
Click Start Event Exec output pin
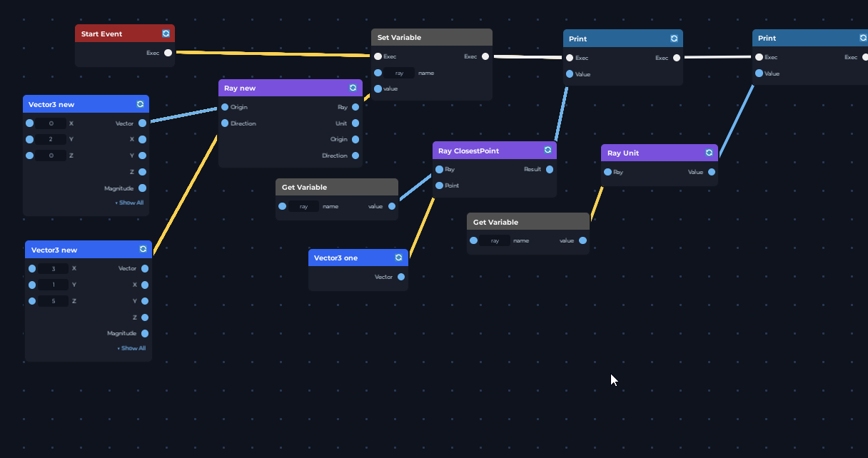click(168, 53)
